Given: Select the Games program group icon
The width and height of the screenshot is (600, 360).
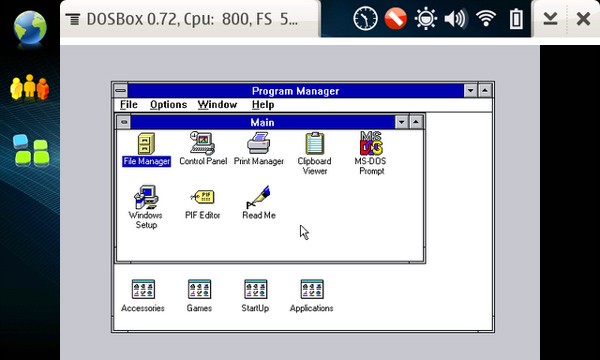Looking at the screenshot, I should [x=199, y=289].
